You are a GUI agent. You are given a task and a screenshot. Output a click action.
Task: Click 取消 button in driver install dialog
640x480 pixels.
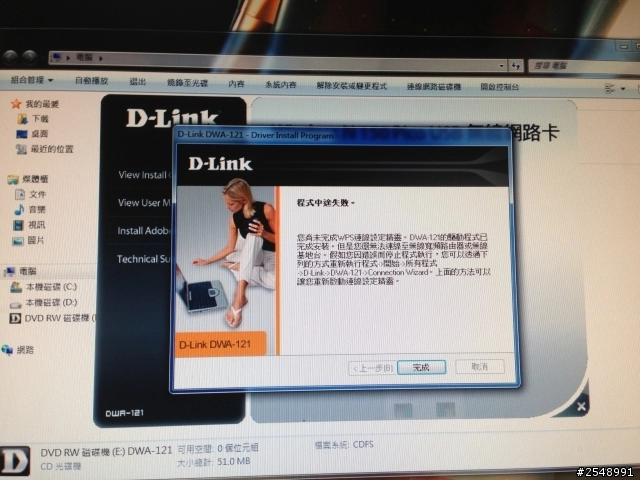(480, 367)
